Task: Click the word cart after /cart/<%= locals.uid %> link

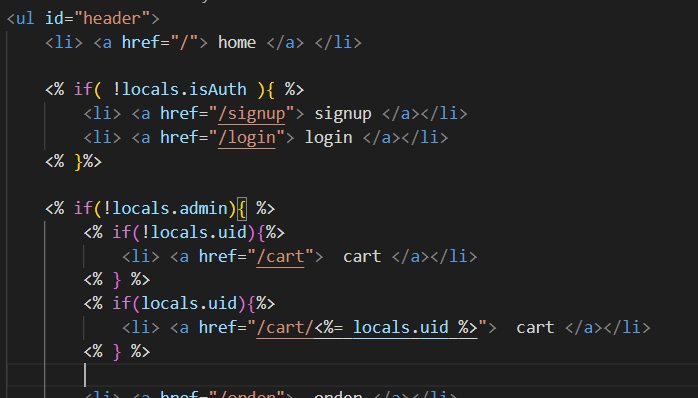Action: click(x=535, y=328)
